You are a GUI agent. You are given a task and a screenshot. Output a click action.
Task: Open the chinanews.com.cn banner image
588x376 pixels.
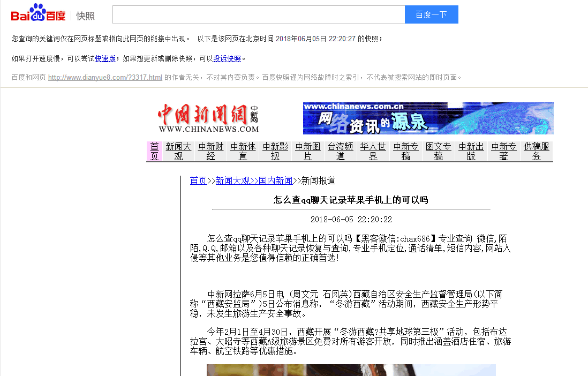click(x=428, y=118)
